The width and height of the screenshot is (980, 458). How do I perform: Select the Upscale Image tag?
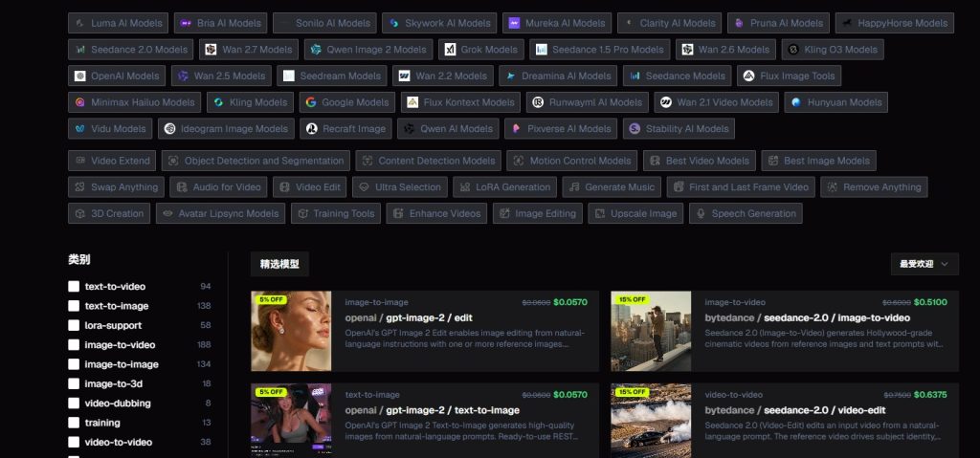pyautogui.click(x=635, y=213)
